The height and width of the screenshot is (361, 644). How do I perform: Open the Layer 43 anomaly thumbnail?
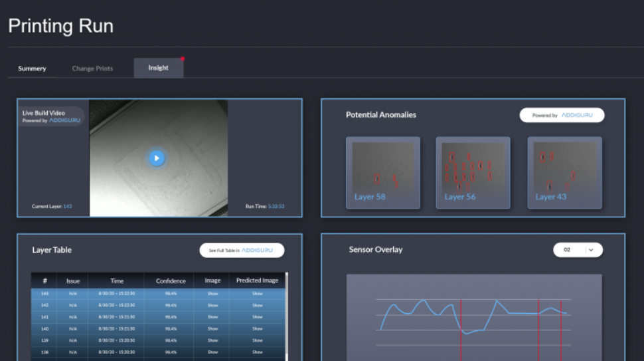pyautogui.click(x=564, y=173)
